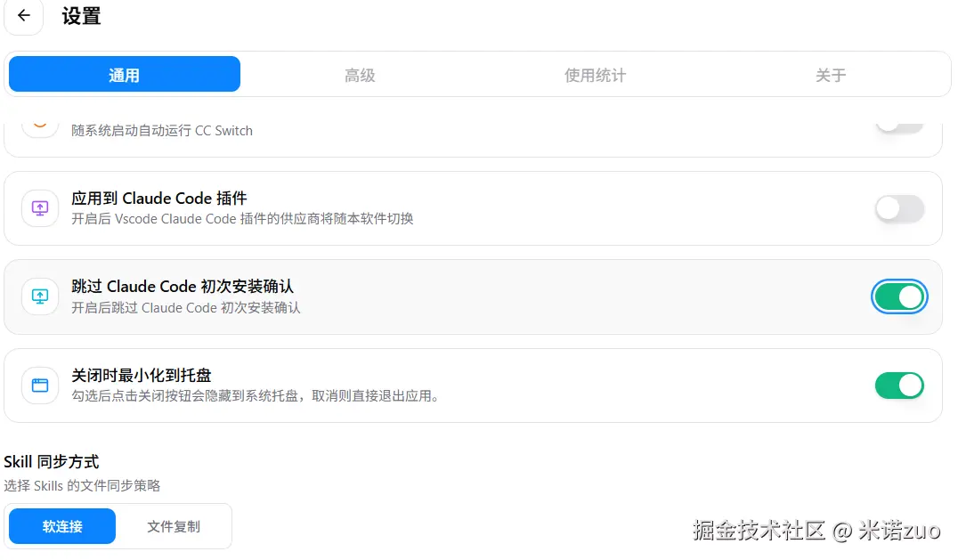Click the 跳过 Claude Code 初次安装确认 title
This screenshot has width=958, height=560.
[x=183, y=287]
